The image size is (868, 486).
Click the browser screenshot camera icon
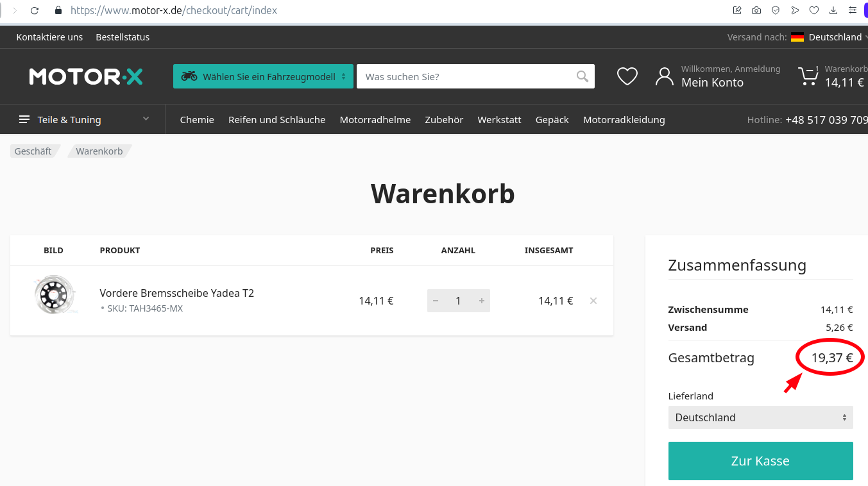(x=756, y=10)
